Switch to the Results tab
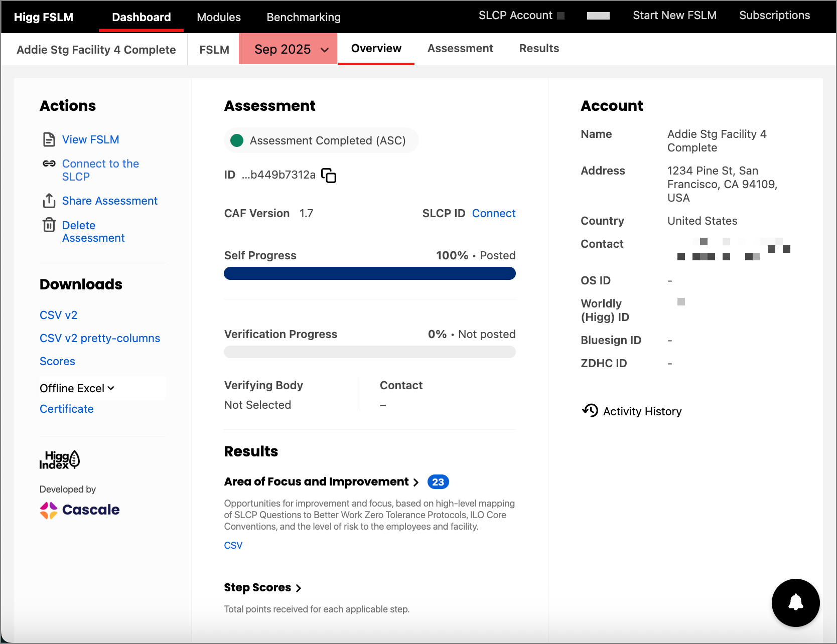The image size is (837, 644). (538, 49)
